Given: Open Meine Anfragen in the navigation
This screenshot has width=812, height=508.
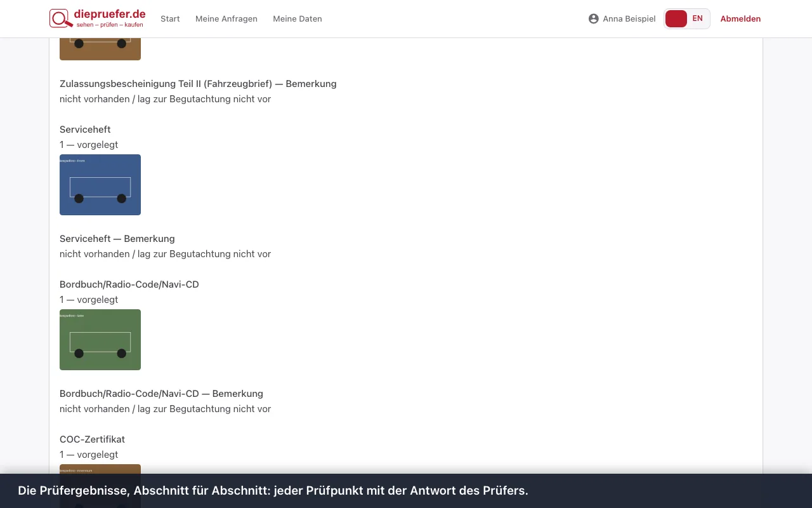Looking at the screenshot, I should 226,19.
